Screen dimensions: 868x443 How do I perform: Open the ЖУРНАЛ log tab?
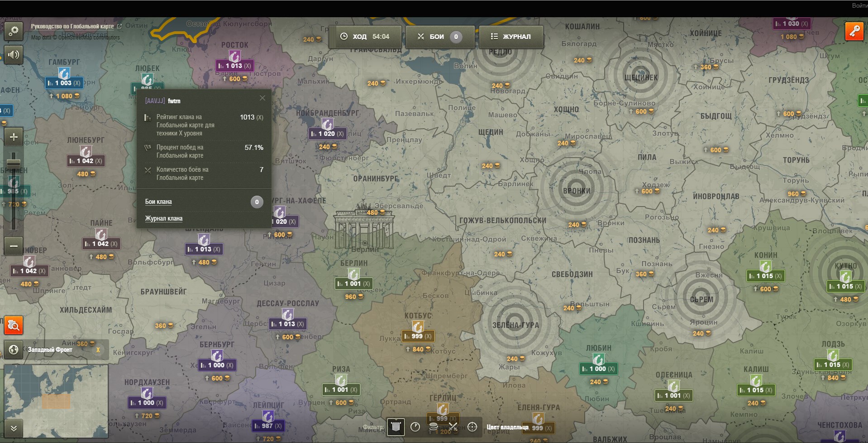511,37
